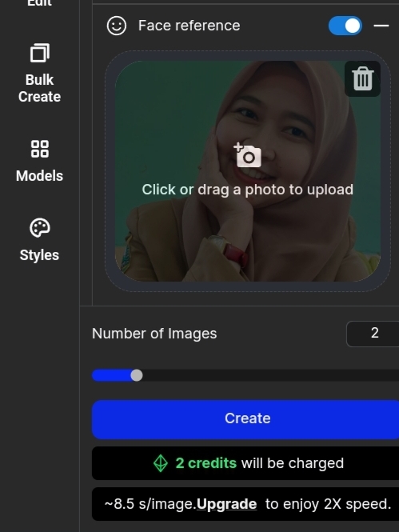399x532 pixels.
Task: Click the "Number of Images" label
Action: pos(154,334)
